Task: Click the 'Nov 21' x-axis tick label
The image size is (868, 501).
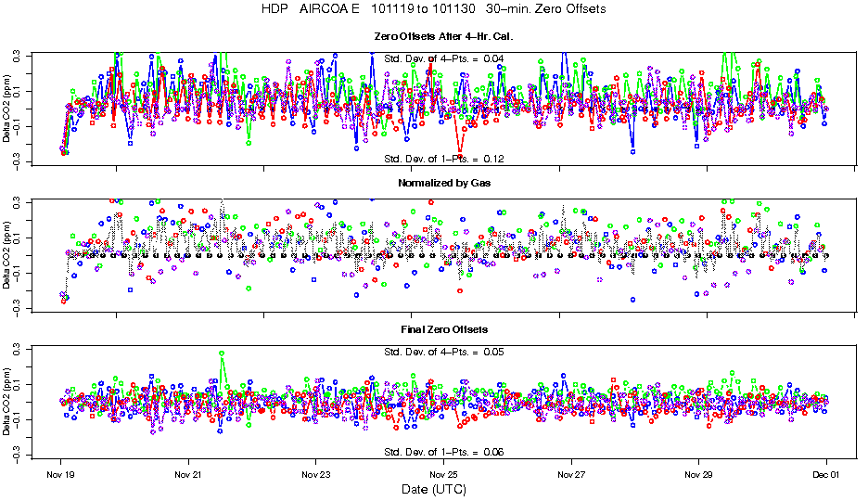Action: coord(188,474)
